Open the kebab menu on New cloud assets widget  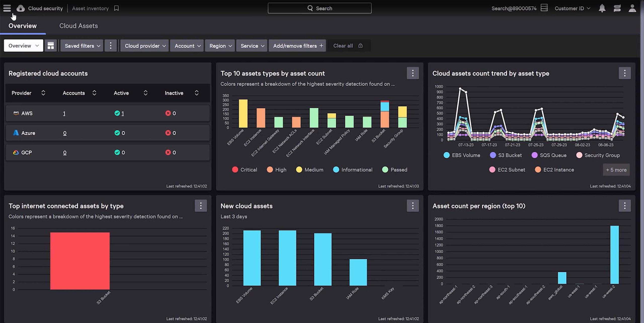coord(413,206)
